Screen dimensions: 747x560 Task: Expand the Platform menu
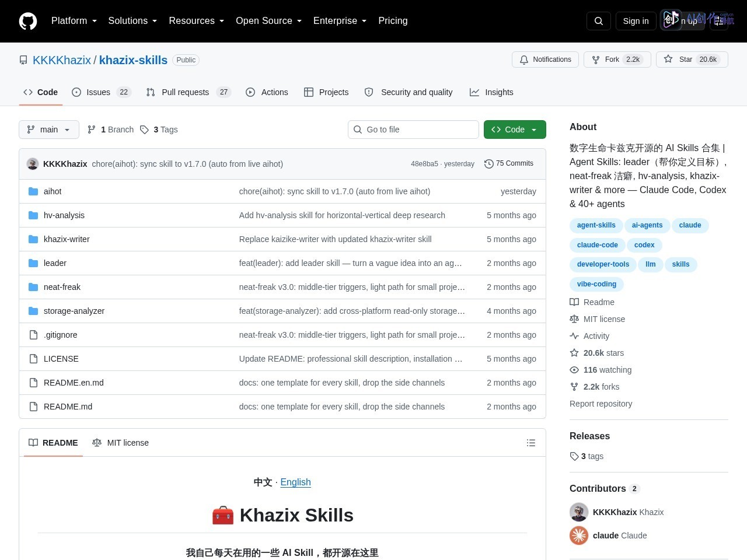pyautogui.click(x=74, y=21)
